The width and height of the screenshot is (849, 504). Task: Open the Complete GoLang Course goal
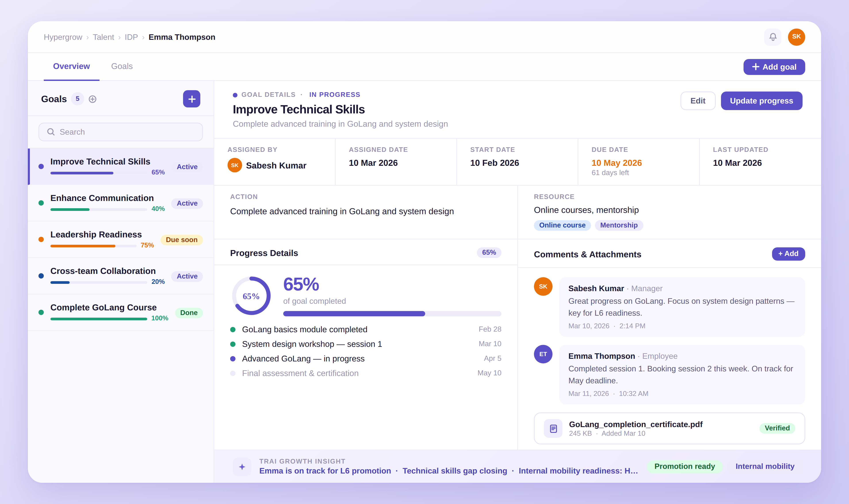pos(103,307)
